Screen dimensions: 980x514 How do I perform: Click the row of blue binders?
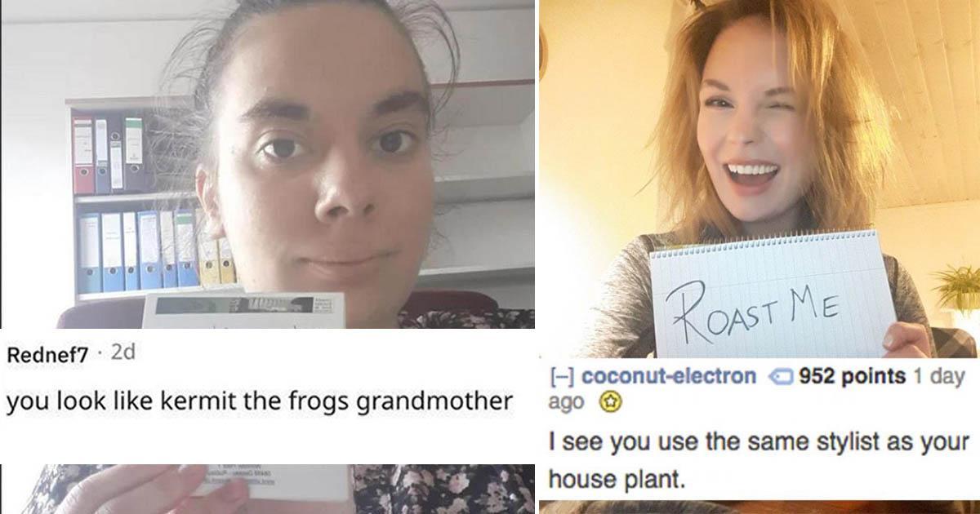(137, 249)
